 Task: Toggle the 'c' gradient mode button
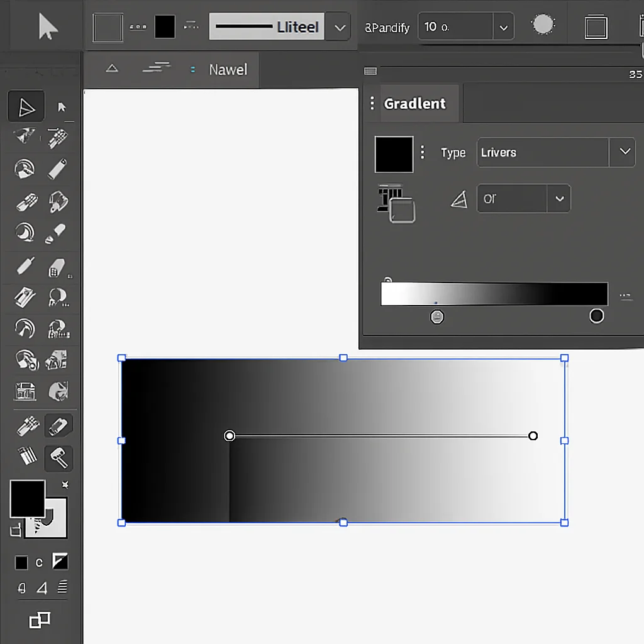39,562
